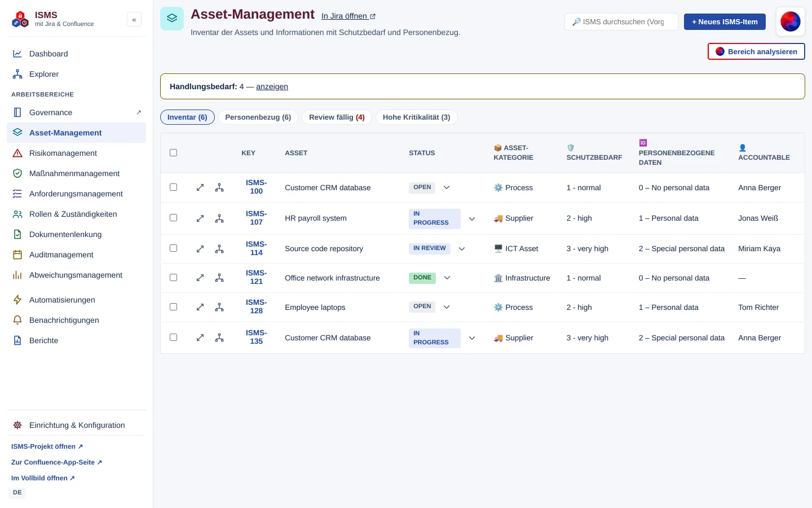Click the Abweichungsmanagement bar chart icon
Viewport: 812px width, 508px height.
point(17,275)
